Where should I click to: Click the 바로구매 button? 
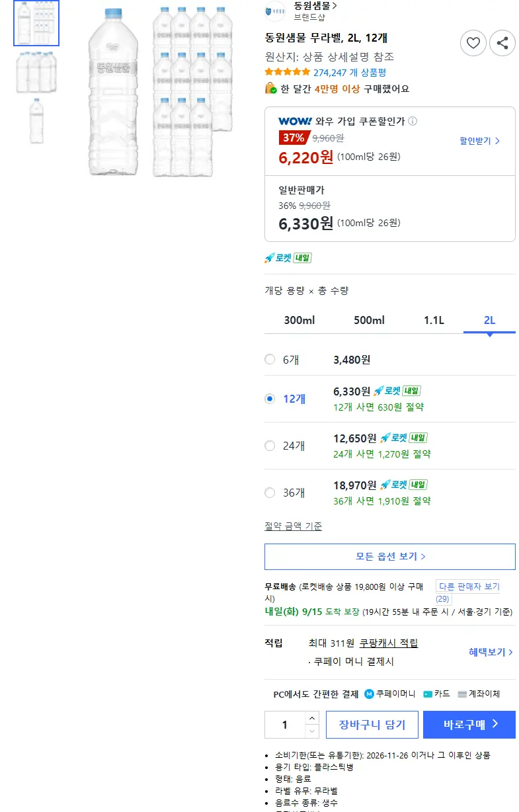point(469,725)
